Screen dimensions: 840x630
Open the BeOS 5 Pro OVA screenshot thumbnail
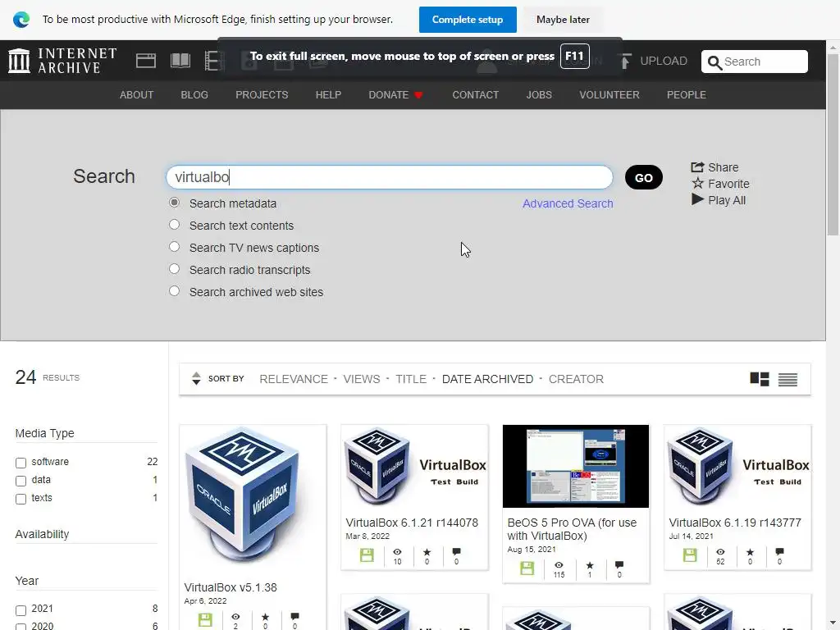click(575, 467)
